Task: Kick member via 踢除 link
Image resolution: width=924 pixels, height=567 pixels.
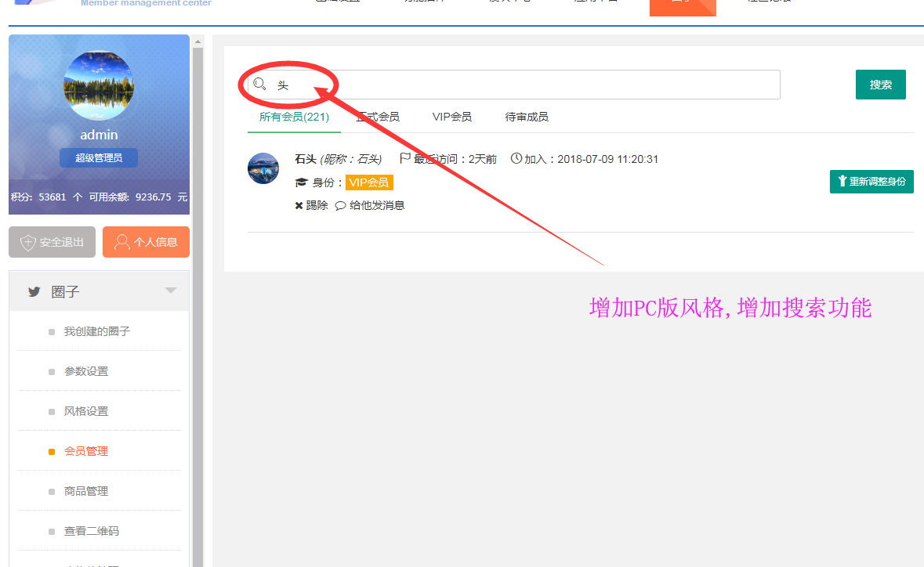Action: coord(311,205)
